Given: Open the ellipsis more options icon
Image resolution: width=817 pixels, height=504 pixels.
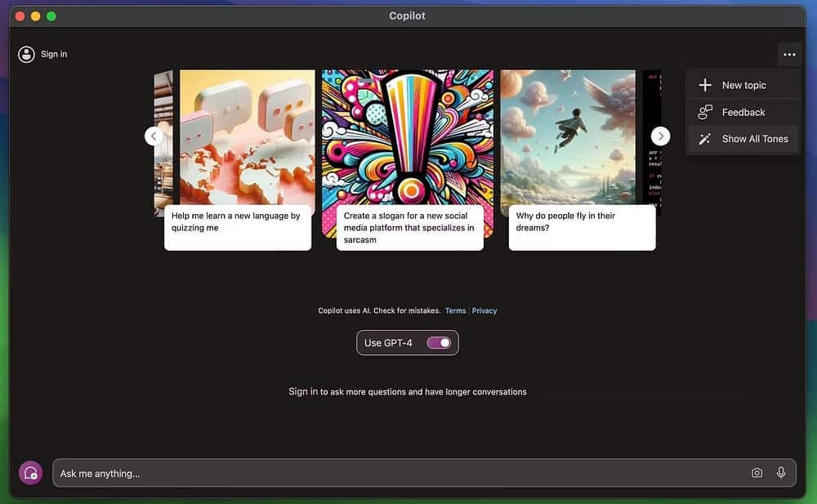Looking at the screenshot, I should tap(788, 54).
